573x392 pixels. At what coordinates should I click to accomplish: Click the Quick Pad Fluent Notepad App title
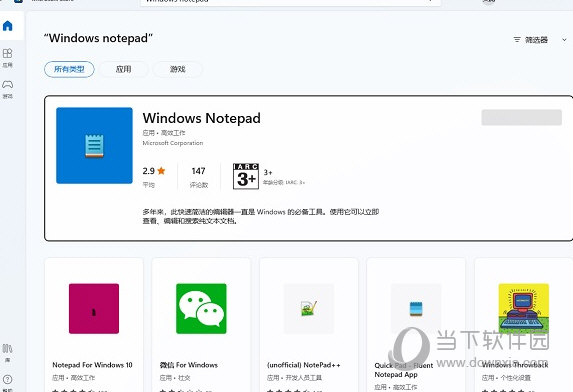(x=403, y=370)
